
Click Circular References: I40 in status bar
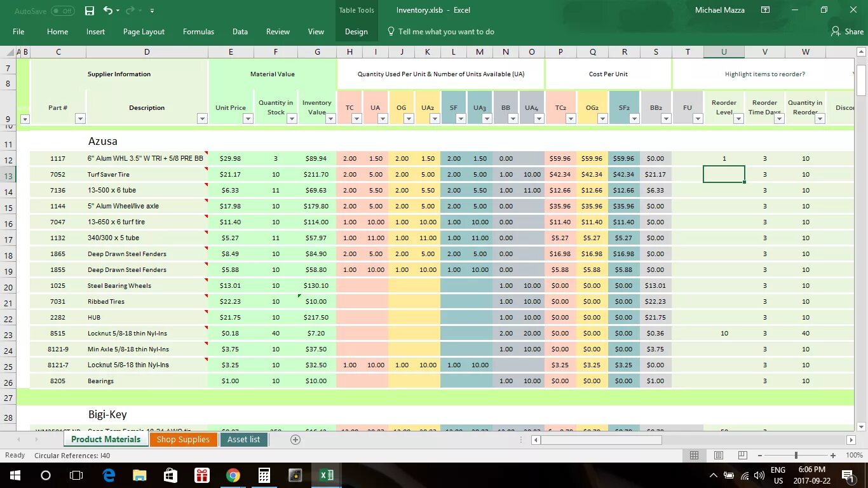point(72,456)
